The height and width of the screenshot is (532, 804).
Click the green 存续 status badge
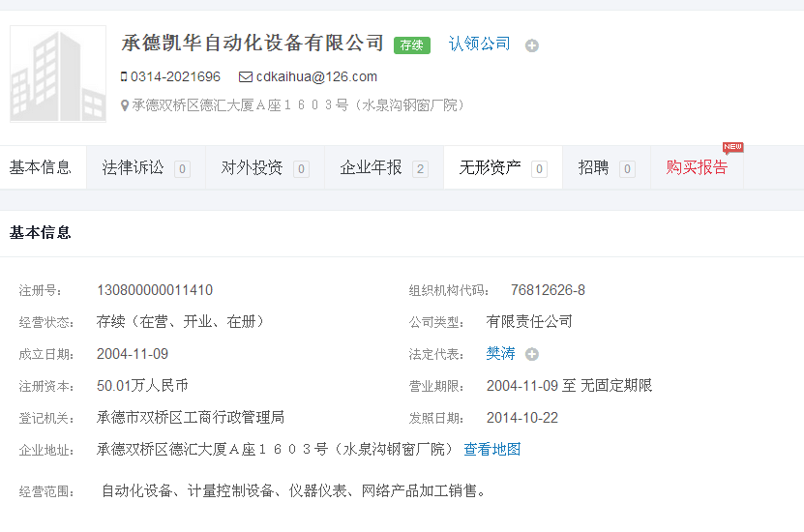click(x=411, y=44)
